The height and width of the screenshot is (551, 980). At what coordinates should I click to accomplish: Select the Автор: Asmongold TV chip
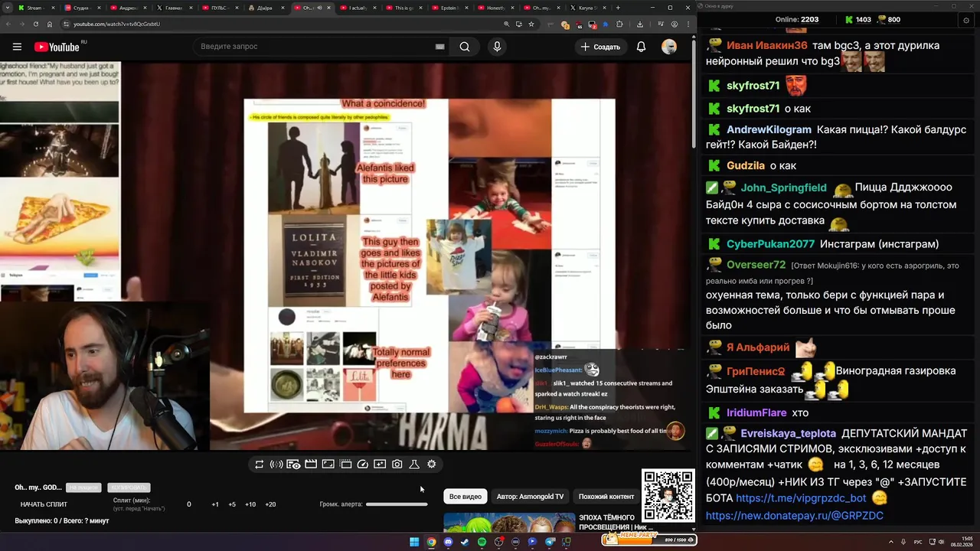pos(530,497)
